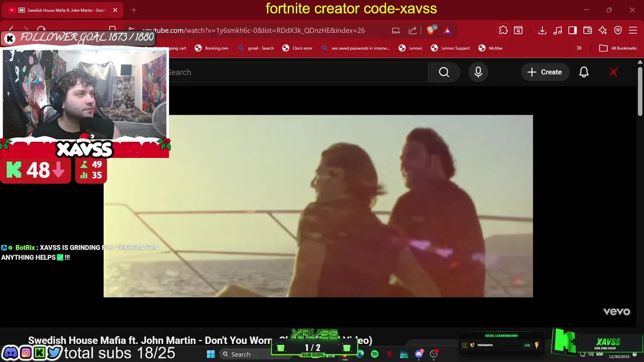Open the Leo AI sparkle icon
The image size is (644, 362).
coord(603,30)
